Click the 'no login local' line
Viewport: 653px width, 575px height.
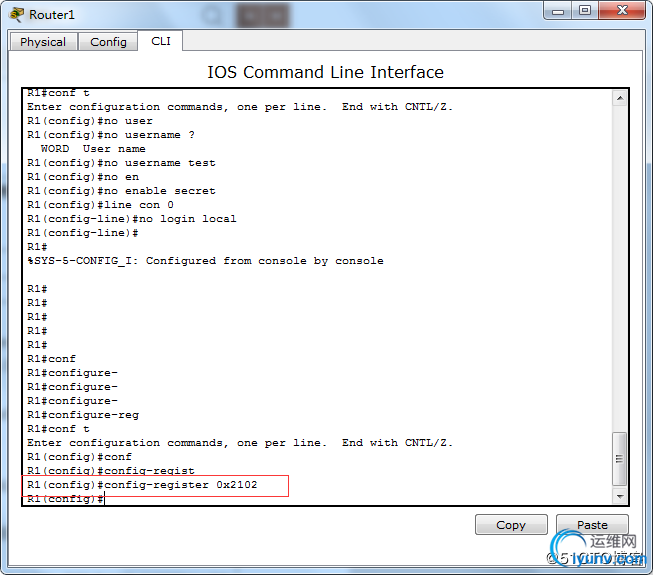point(132,219)
